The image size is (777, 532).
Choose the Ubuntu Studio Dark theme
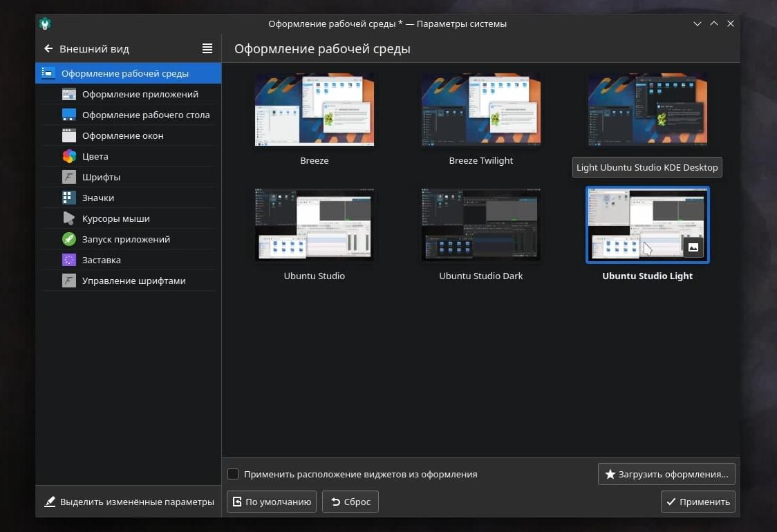[x=480, y=225]
